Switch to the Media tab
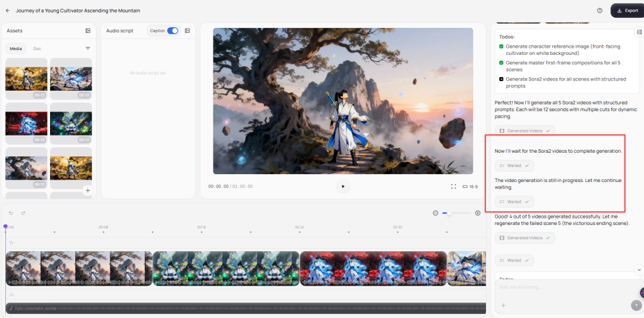644x318 pixels. (16, 48)
